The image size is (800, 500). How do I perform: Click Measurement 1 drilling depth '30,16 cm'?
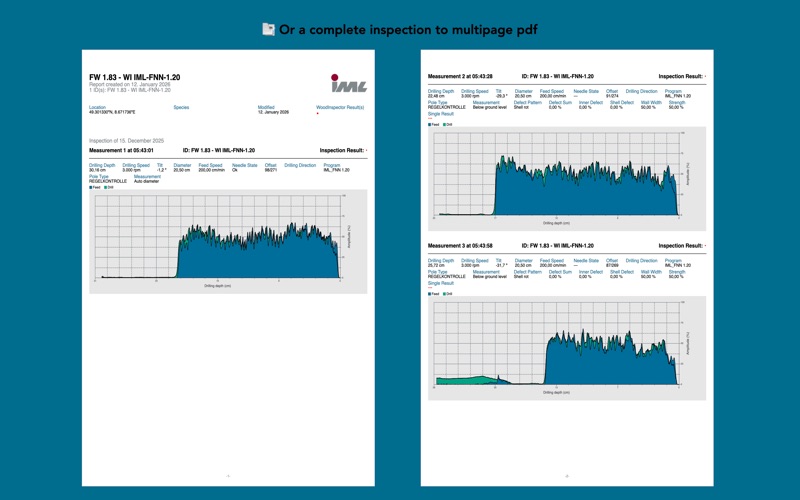point(98,170)
